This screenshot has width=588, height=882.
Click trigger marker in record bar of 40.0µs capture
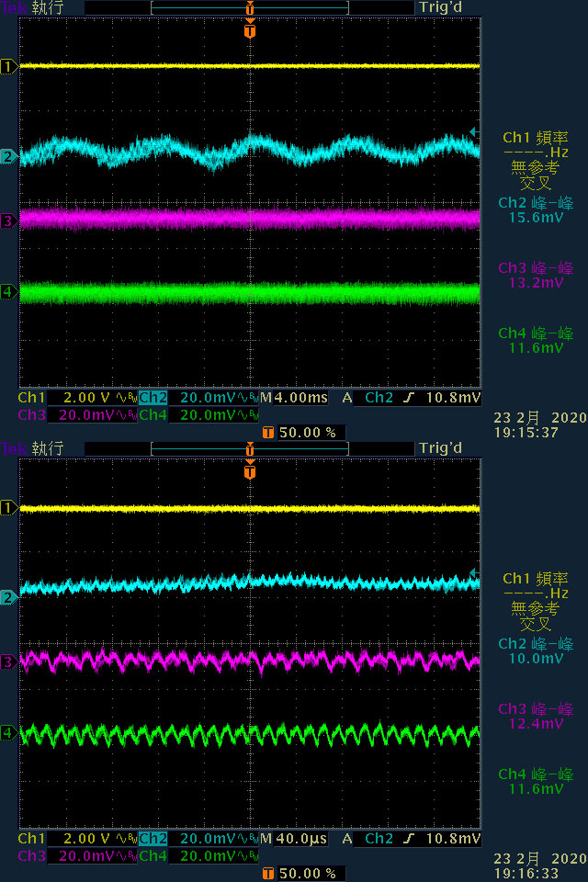coord(250,449)
